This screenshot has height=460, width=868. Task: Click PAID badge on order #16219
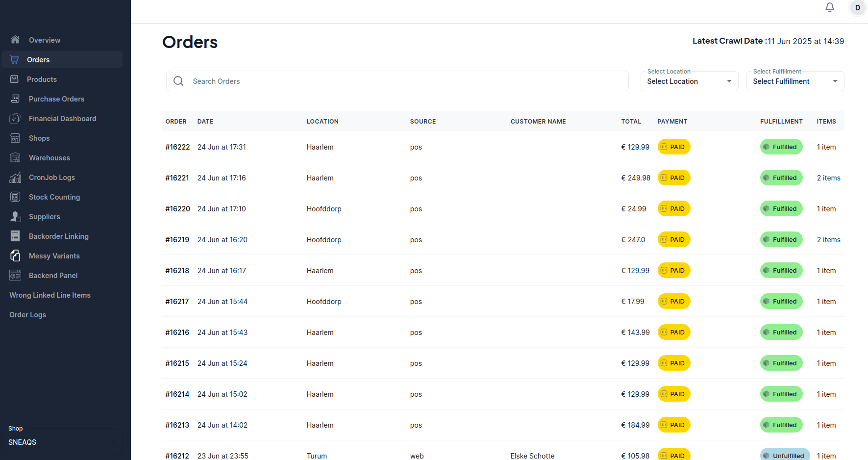pyautogui.click(x=674, y=239)
